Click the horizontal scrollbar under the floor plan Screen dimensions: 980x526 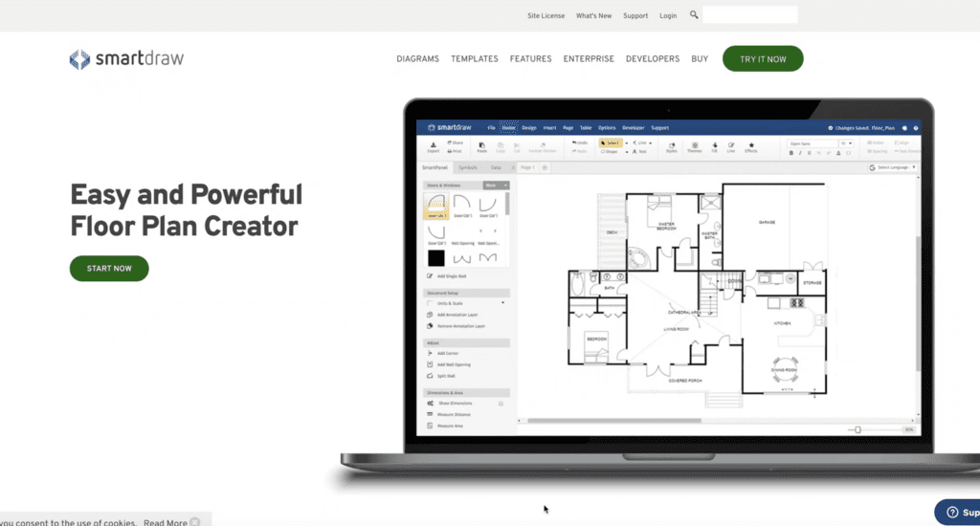pos(613,421)
